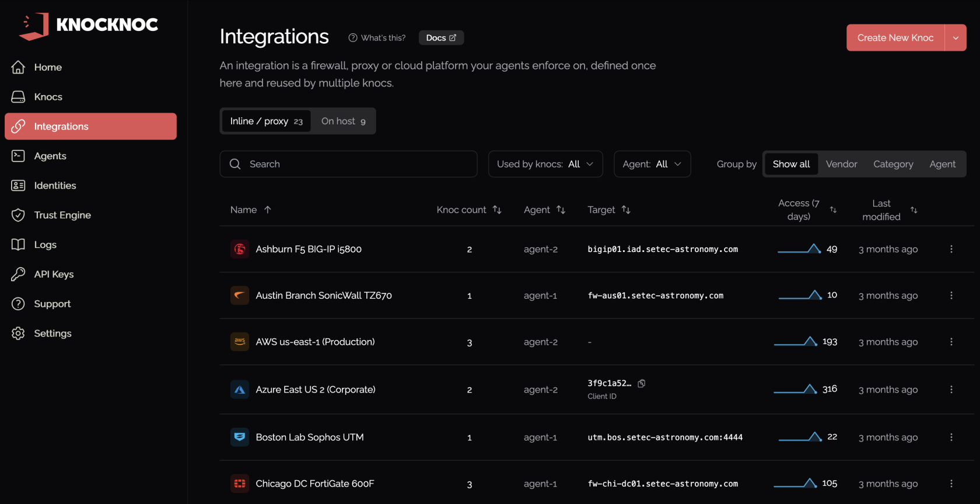Click the AWS icon for us-east-1 Production
Image resolution: width=980 pixels, height=504 pixels.
(x=240, y=342)
